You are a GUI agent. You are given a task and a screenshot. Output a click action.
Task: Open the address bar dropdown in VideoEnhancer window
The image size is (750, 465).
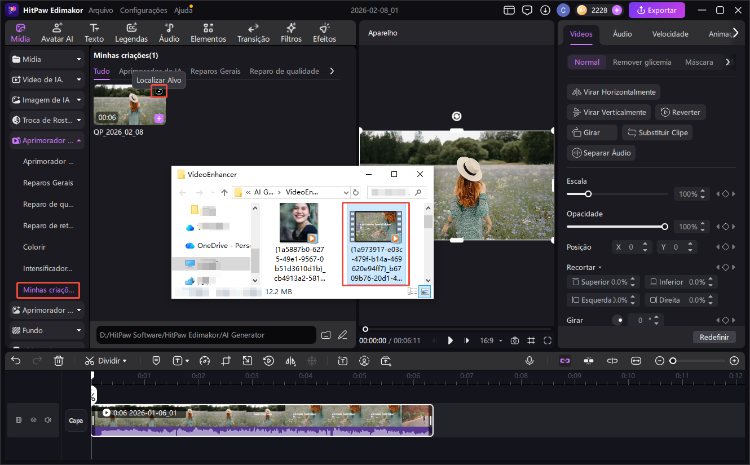tap(346, 192)
